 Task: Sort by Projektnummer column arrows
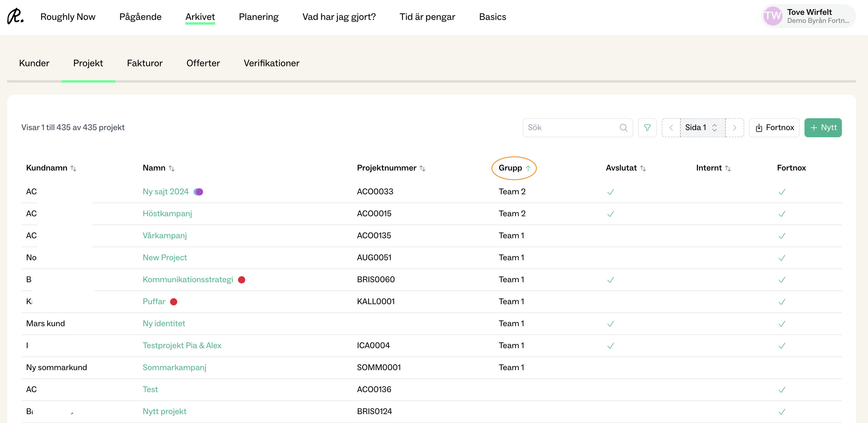422,168
